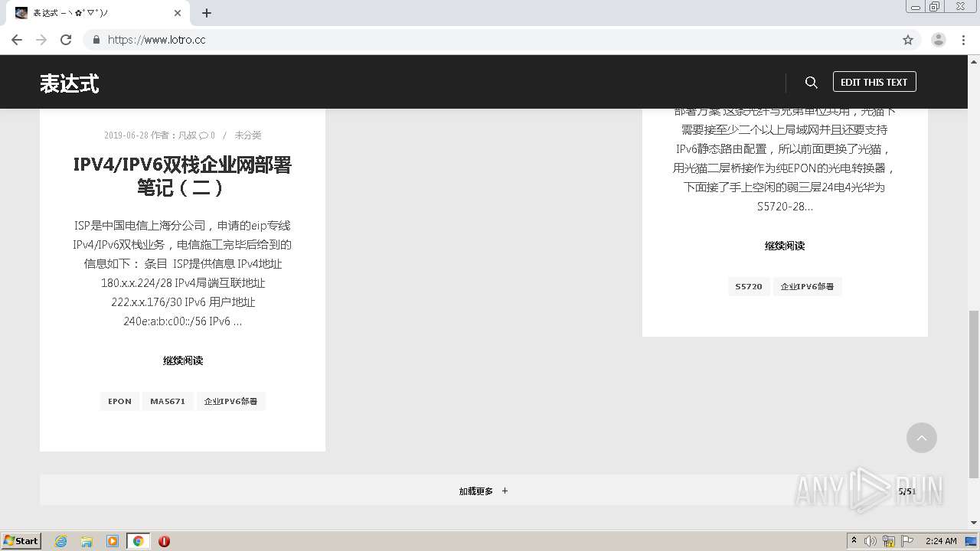Open a new browser tab
This screenshot has width=980, height=551.
207,13
